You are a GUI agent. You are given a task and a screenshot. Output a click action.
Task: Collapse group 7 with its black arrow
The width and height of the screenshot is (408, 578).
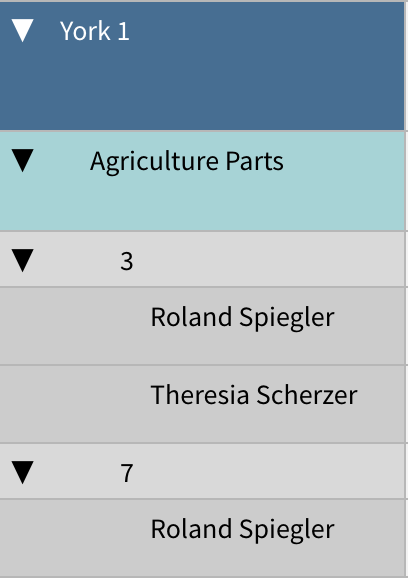(x=22, y=472)
